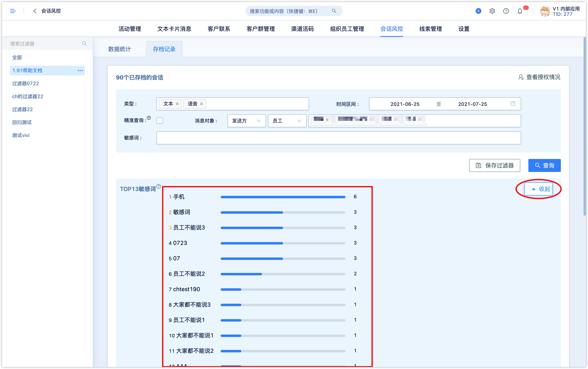Click the page vertical scrollbar

pos(585,127)
